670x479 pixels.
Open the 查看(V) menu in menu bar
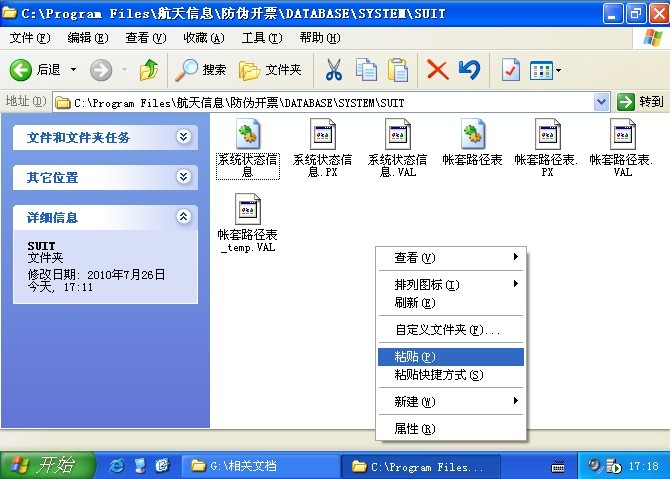tap(145, 38)
